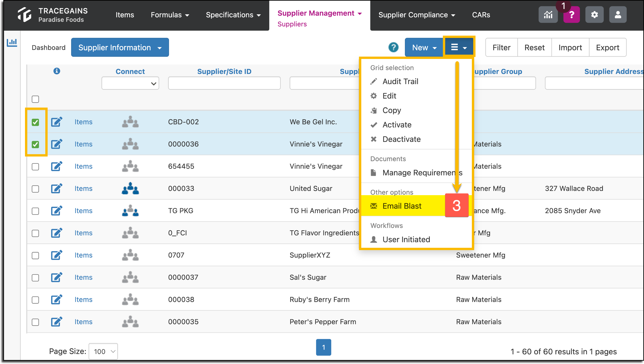
Task: Click the Export button
Action: pos(608,47)
